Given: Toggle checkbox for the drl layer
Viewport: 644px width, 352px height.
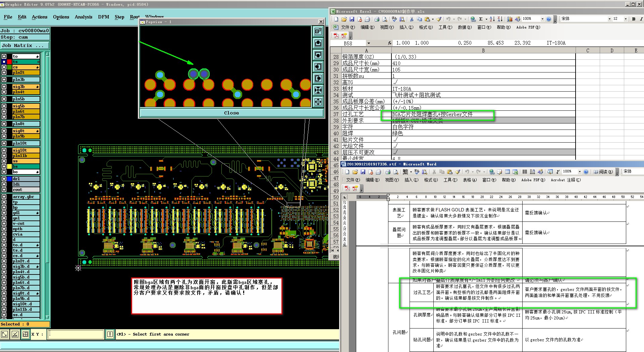Looking at the screenshot, I should coord(4,179).
